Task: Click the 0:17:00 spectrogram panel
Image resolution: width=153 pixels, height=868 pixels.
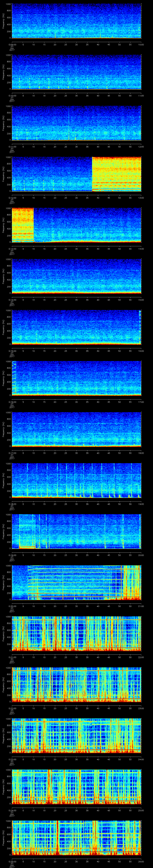Action: click(x=77, y=429)
